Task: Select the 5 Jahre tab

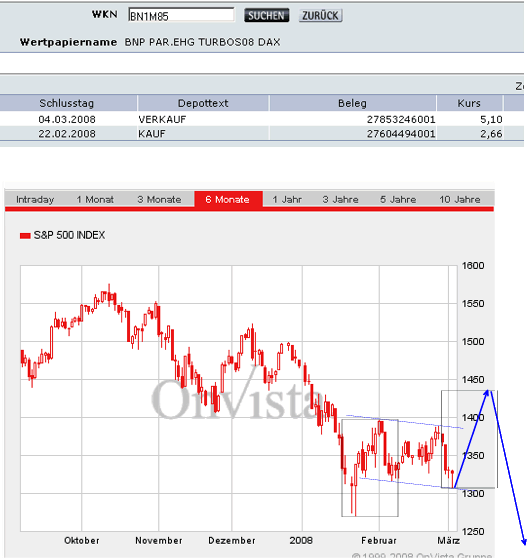Action: pyautogui.click(x=398, y=199)
